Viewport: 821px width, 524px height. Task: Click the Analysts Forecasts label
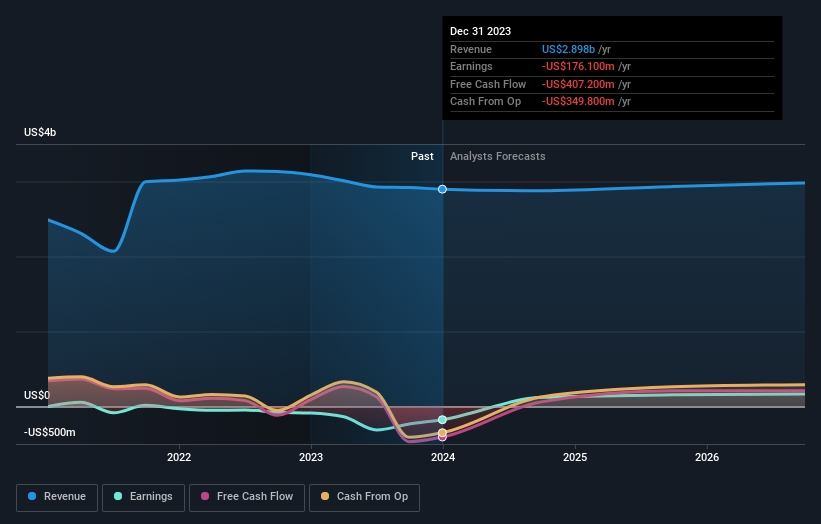pyautogui.click(x=497, y=157)
